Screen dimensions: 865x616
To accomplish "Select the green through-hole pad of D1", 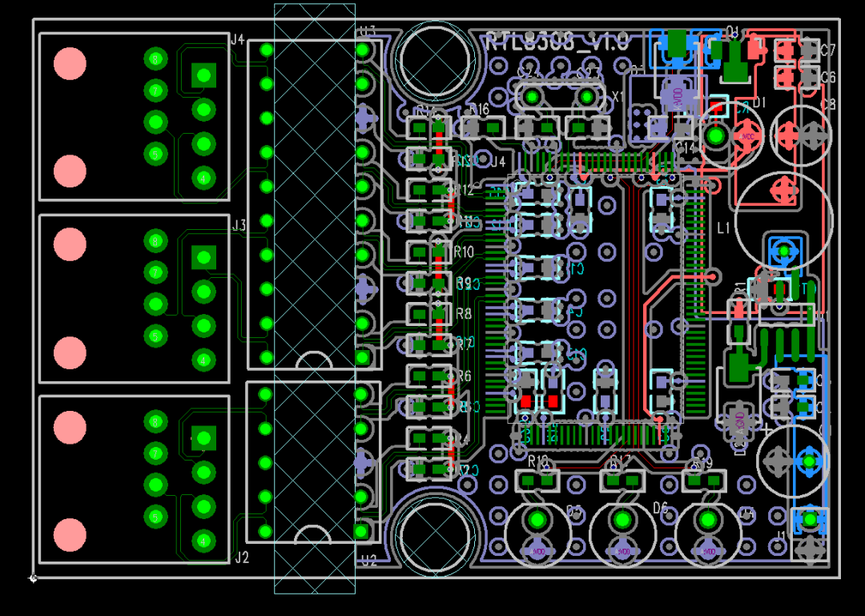I will [715, 136].
